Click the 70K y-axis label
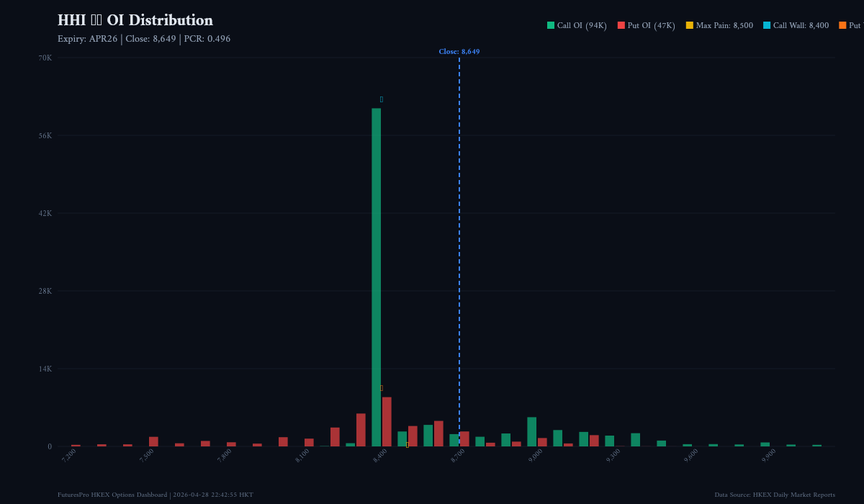The width and height of the screenshot is (864, 504). pos(45,58)
